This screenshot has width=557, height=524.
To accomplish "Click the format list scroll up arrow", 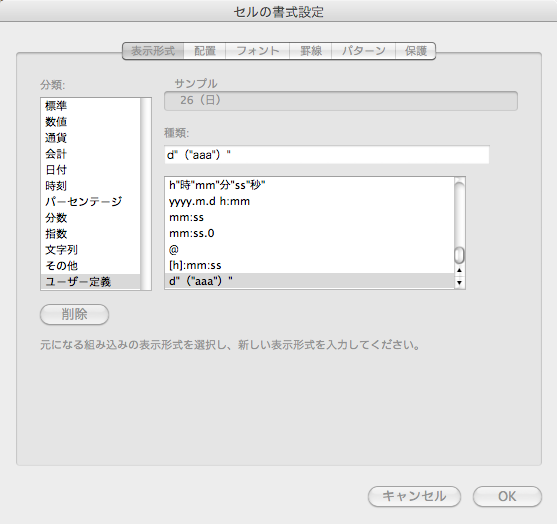I will coord(459,270).
